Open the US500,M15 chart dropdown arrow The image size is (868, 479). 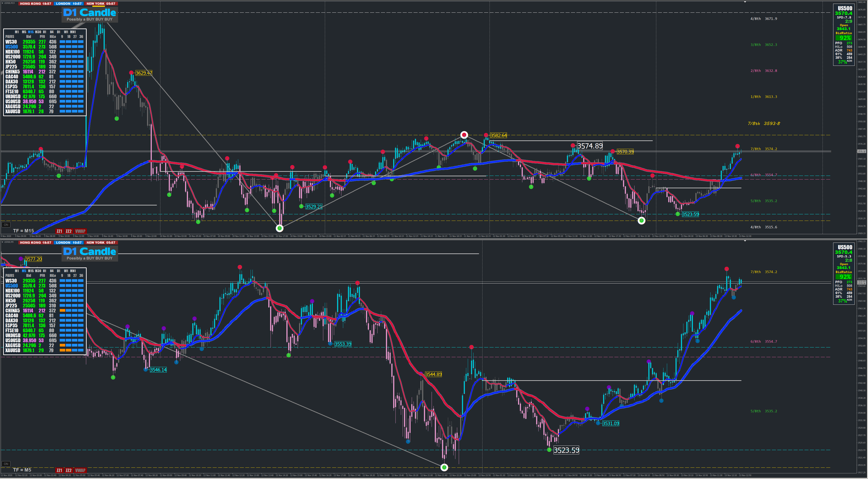click(2, 3)
